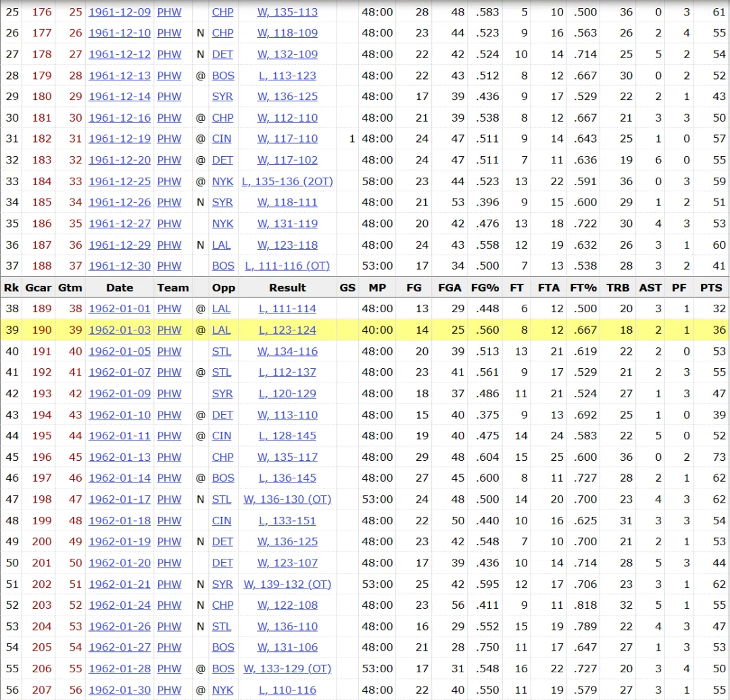Open the L, 123-124 result link

click(x=287, y=330)
